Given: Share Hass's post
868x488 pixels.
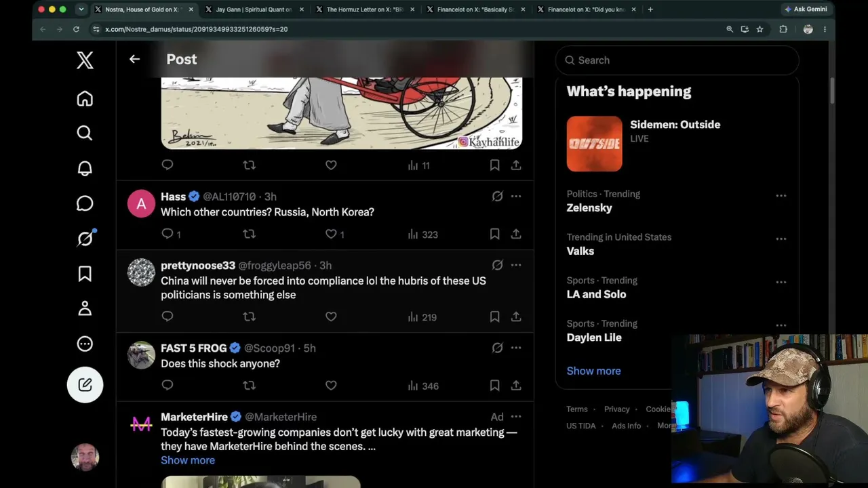Looking at the screenshot, I should tap(516, 234).
